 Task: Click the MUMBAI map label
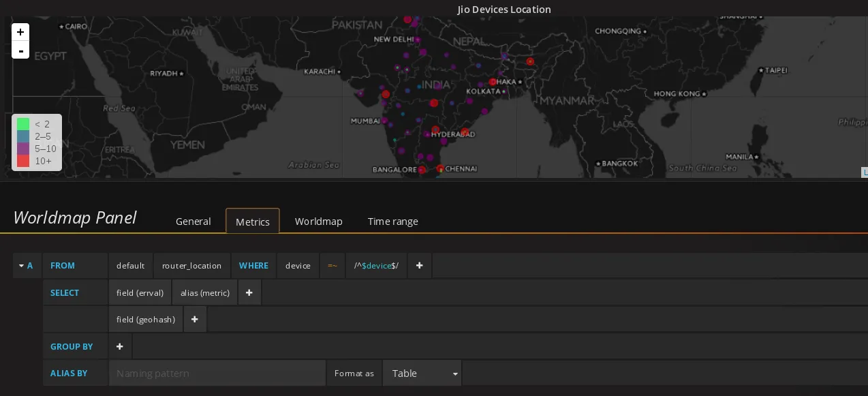click(x=365, y=121)
